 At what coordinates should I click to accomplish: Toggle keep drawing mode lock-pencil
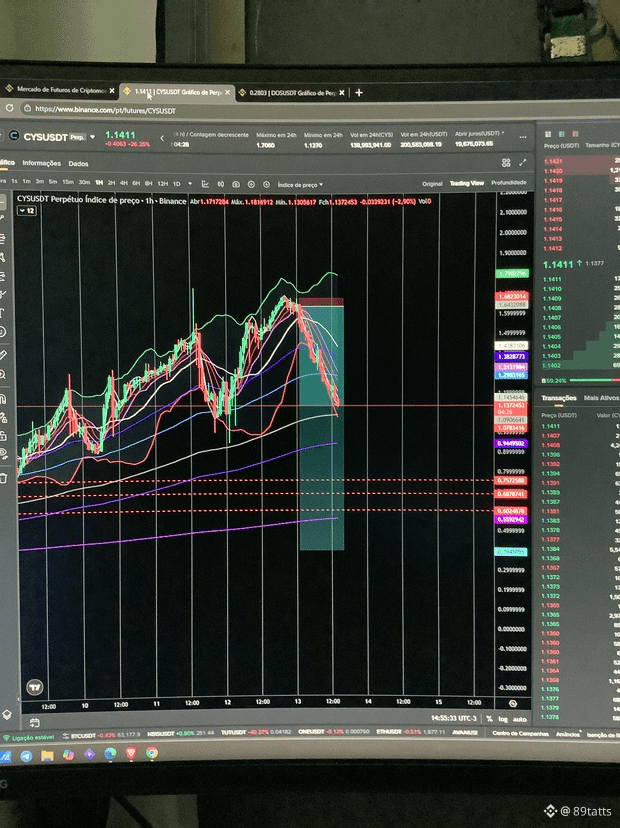[x=3, y=418]
